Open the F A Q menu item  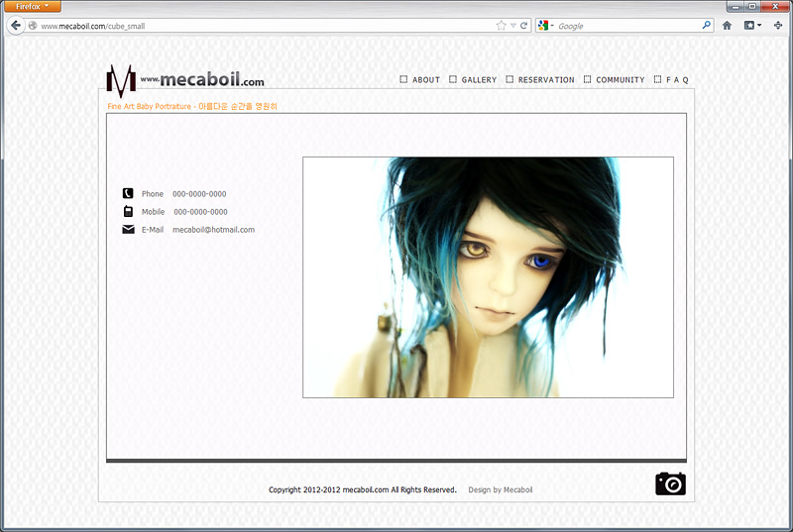[x=671, y=80]
